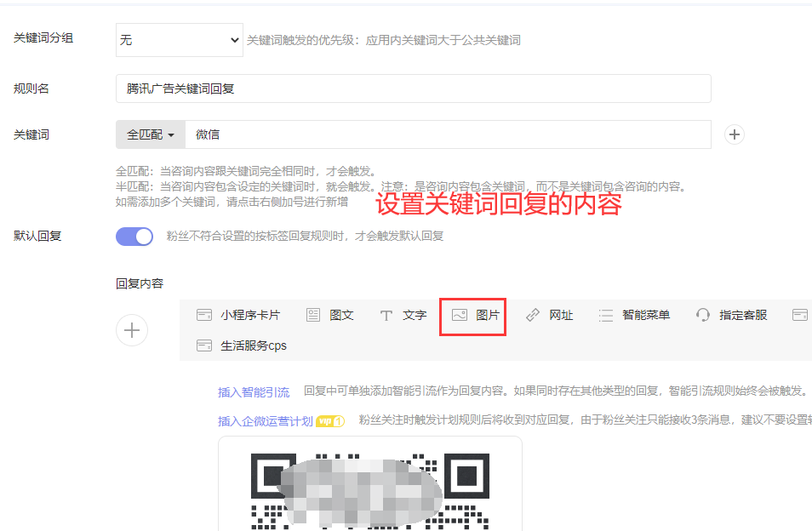Click the cut-off card icon after 指定客服
812x531 pixels.
pos(800,315)
